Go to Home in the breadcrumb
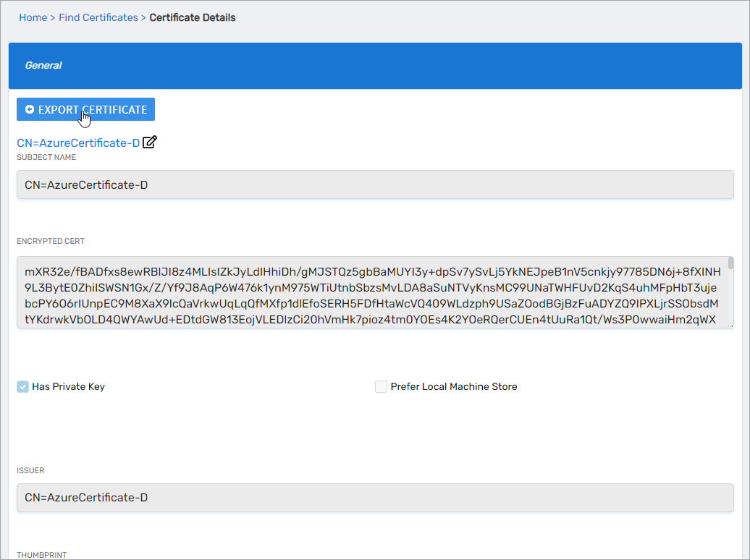 (x=33, y=17)
